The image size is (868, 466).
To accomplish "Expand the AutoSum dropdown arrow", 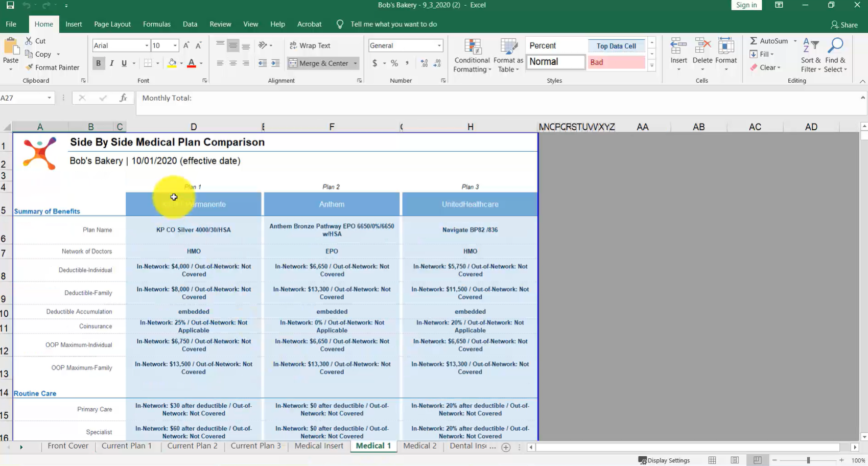I will point(795,41).
